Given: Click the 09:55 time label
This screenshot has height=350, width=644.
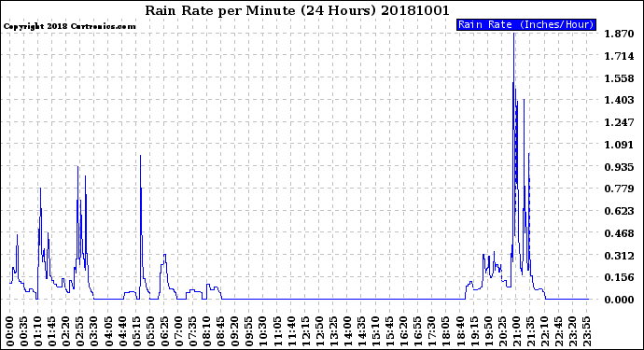Looking at the screenshot, I should (x=249, y=331).
